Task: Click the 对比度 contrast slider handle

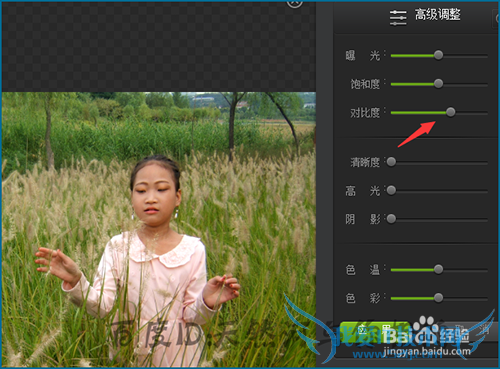Action: click(450, 112)
